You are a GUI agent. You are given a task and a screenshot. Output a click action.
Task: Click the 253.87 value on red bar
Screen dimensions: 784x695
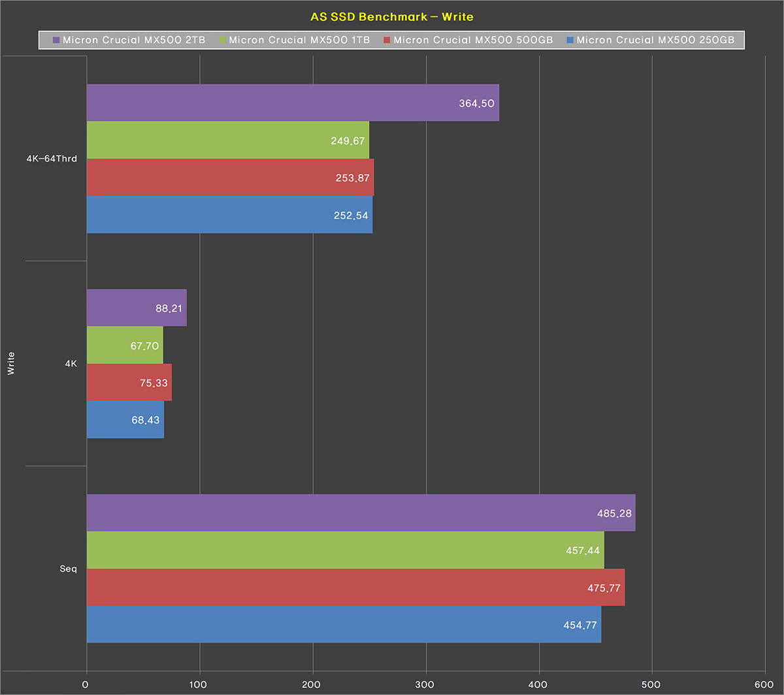tap(352, 178)
